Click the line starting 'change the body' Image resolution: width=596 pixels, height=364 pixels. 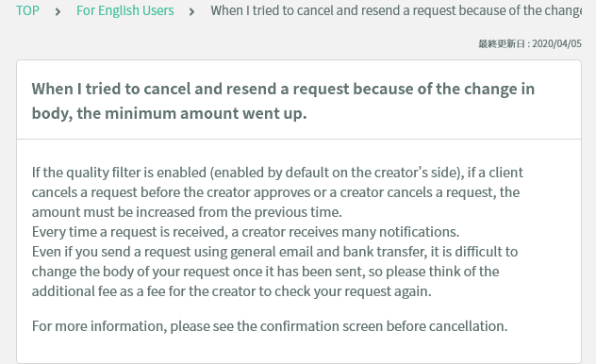[265, 272]
